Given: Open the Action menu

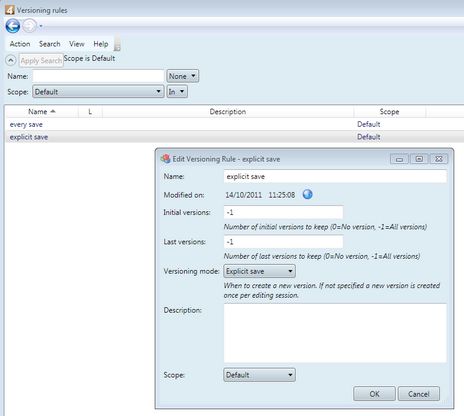Looking at the screenshot, I should pyautogui.click(x=20, y=44).
